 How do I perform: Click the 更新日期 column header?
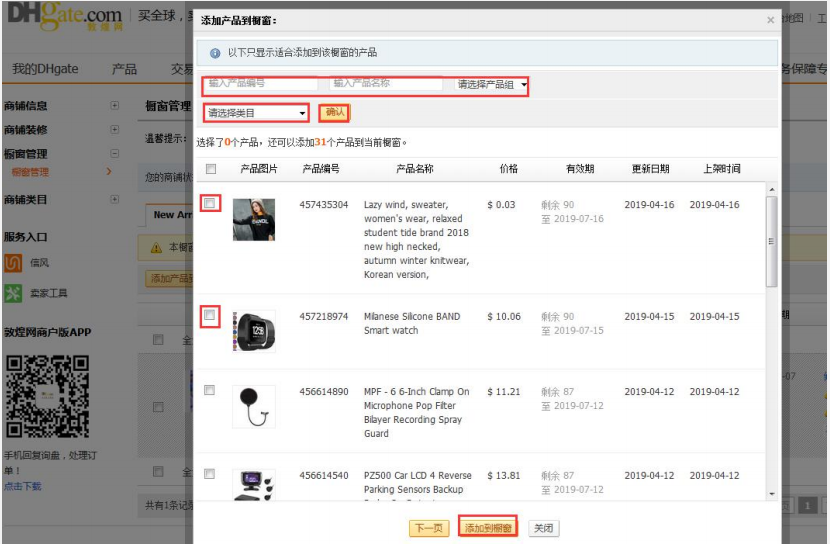(x=651, y=169)
